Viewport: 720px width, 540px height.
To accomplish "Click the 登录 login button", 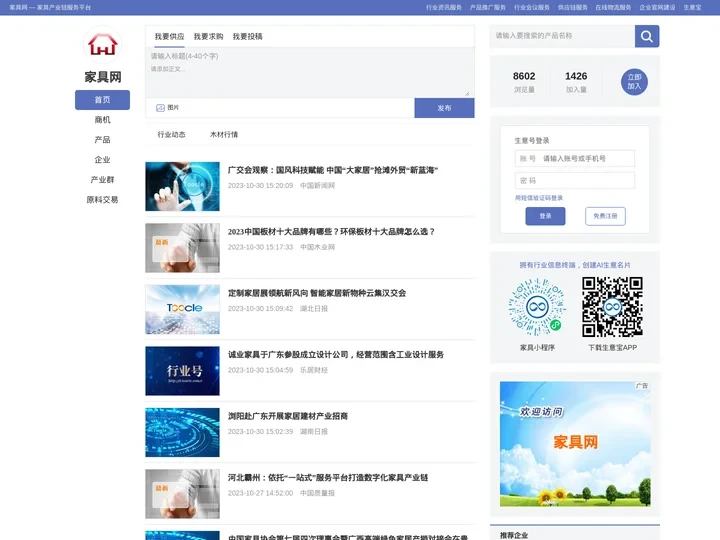I will point(546,216).
